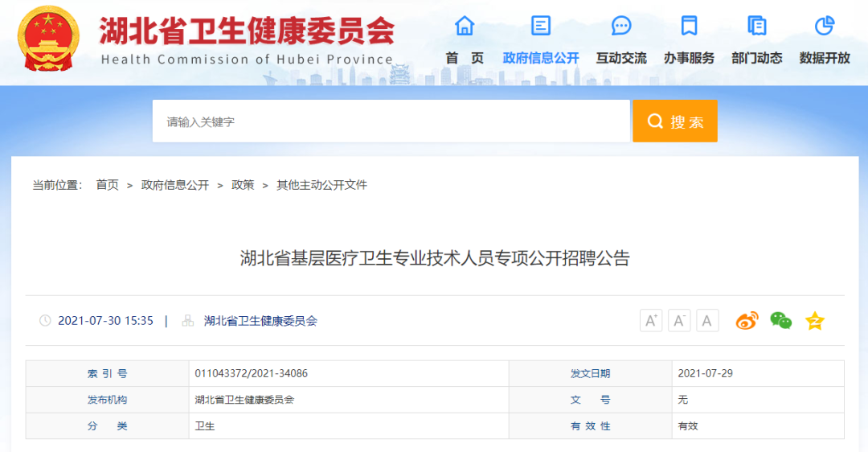Click Health Commission of Hubei Province subtitle
This screenshot has width=868, height=452.
coord(247,60)
